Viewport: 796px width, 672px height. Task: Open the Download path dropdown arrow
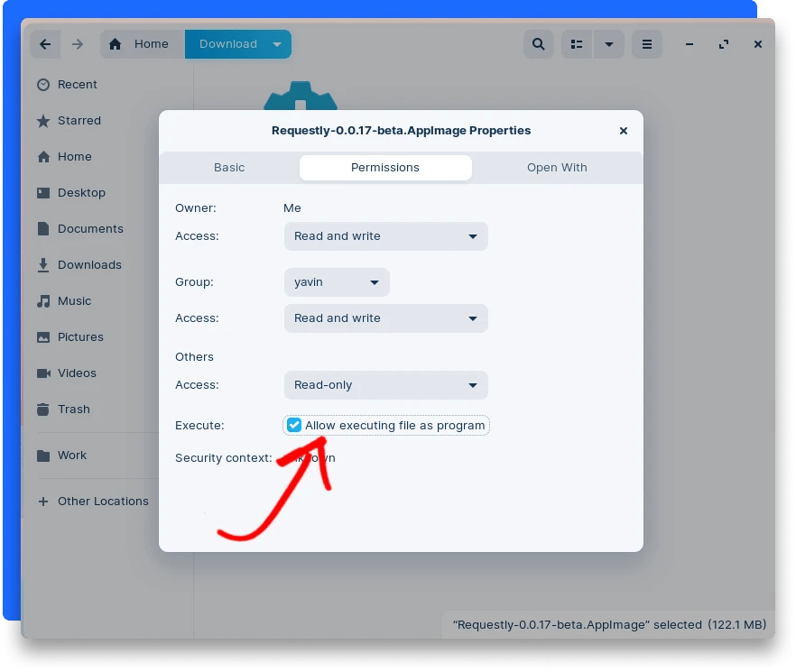click(277, 44)
